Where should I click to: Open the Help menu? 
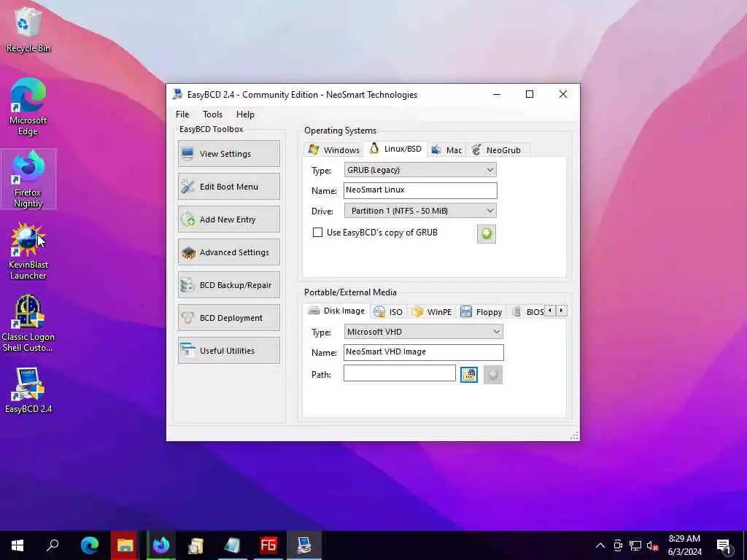click(245, 114)
